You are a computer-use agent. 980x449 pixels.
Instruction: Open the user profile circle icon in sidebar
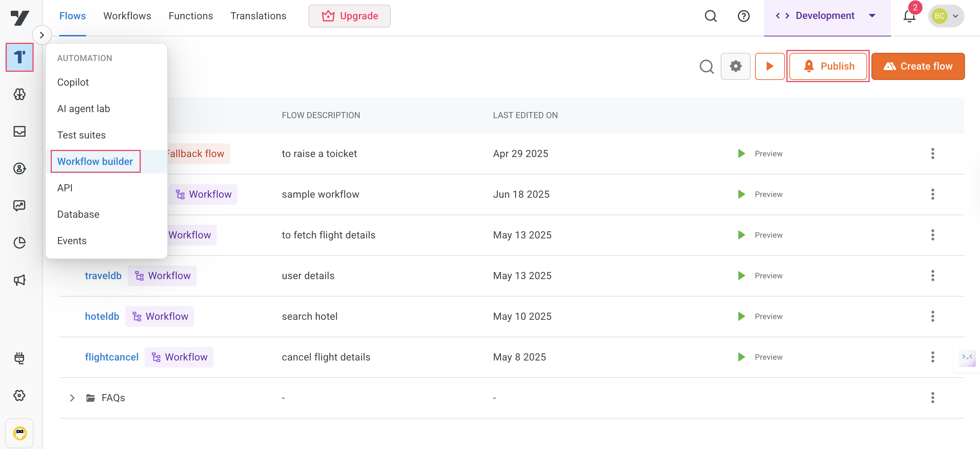pyautogui.click(x=19, y=168)
